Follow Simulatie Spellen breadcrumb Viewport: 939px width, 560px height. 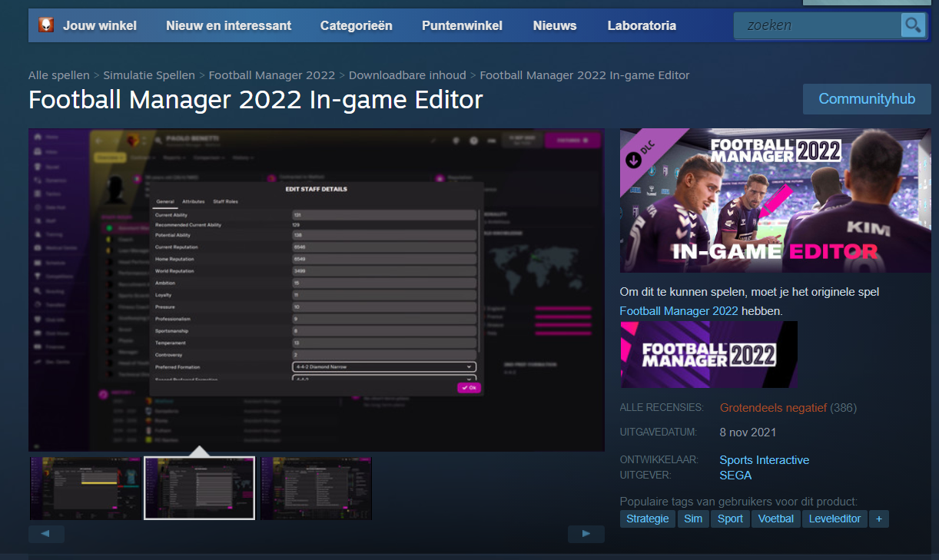149,75
